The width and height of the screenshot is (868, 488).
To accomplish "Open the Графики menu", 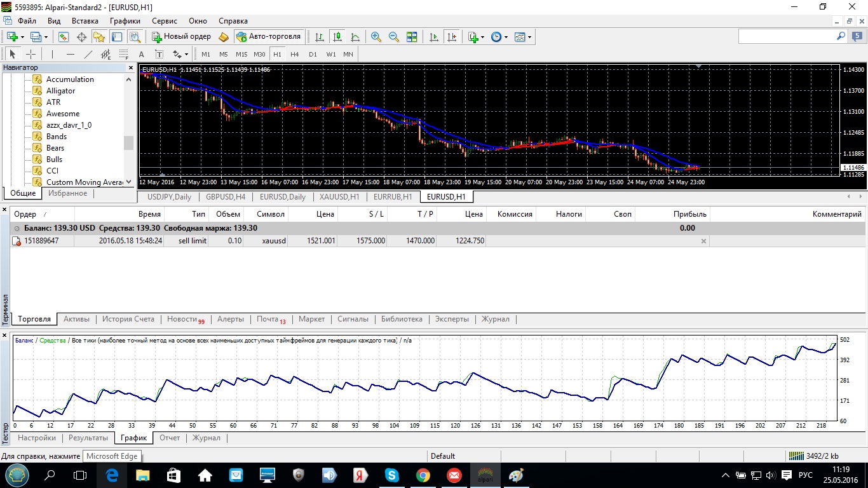I will click(x=125, y=21).
